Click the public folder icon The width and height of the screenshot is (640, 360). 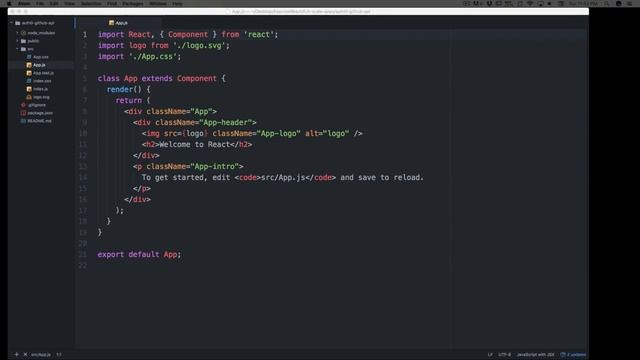coord(23,41)
